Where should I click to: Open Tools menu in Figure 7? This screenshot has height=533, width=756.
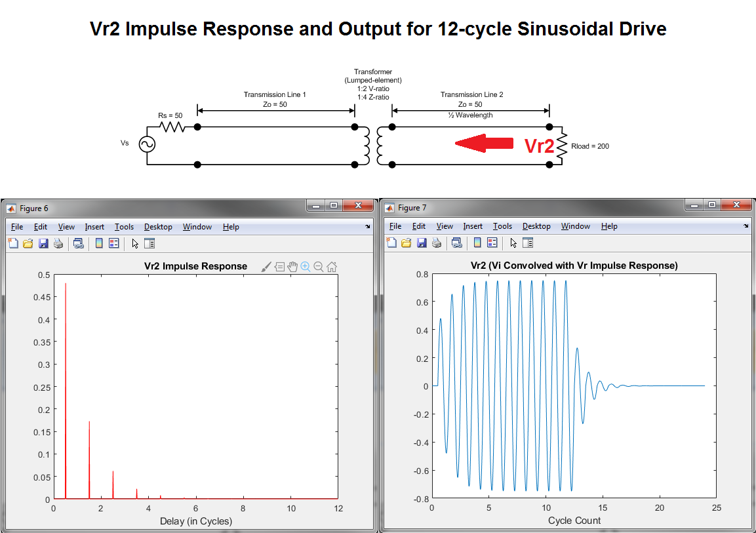tap(502, 226)
